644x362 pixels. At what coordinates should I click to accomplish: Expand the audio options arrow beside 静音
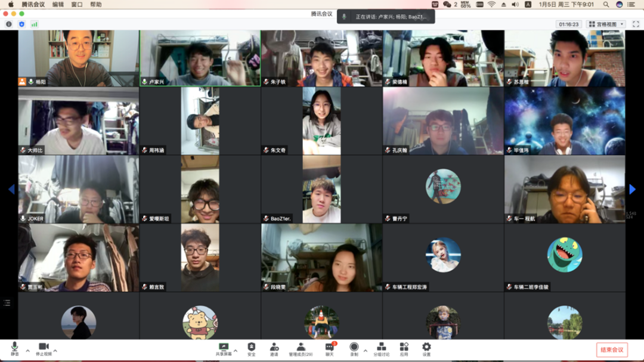coord(27,351)
